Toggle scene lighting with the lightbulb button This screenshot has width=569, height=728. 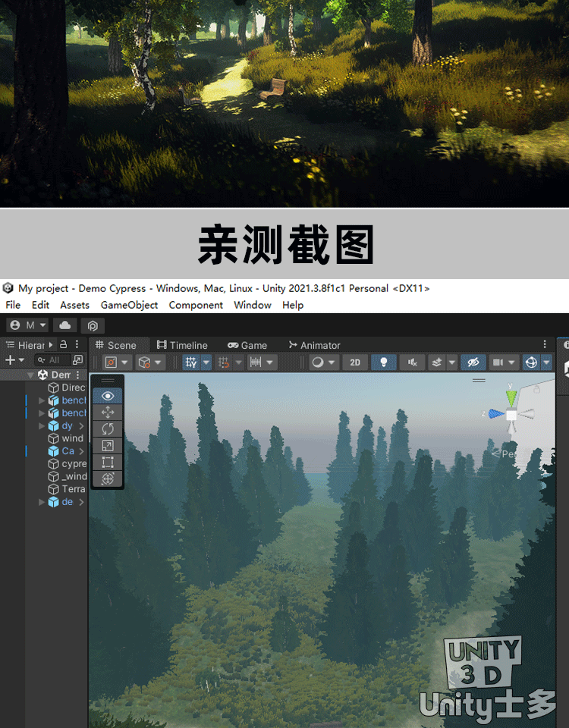pyautogui.click(x=384, y=362)
